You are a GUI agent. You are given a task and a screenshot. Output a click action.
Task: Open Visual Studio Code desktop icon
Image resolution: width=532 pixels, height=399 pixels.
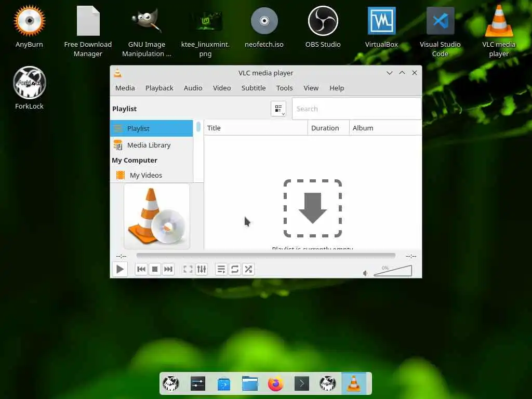click(440, 31)
